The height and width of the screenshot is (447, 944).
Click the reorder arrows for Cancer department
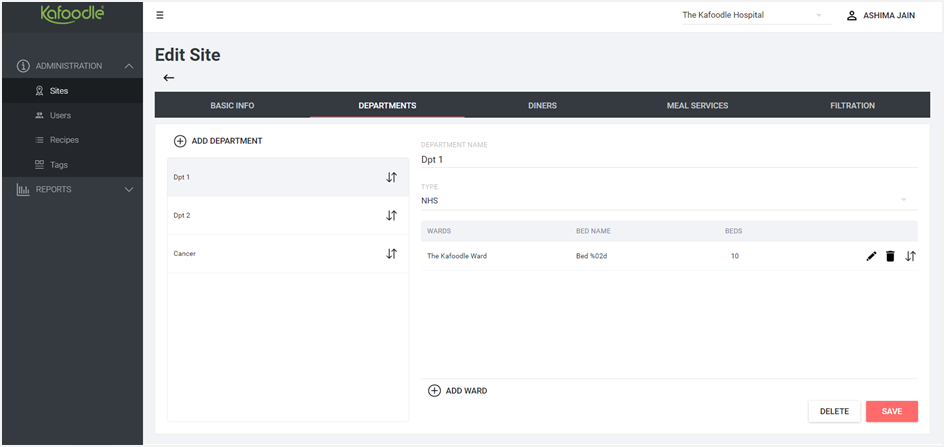click(391, 254)
